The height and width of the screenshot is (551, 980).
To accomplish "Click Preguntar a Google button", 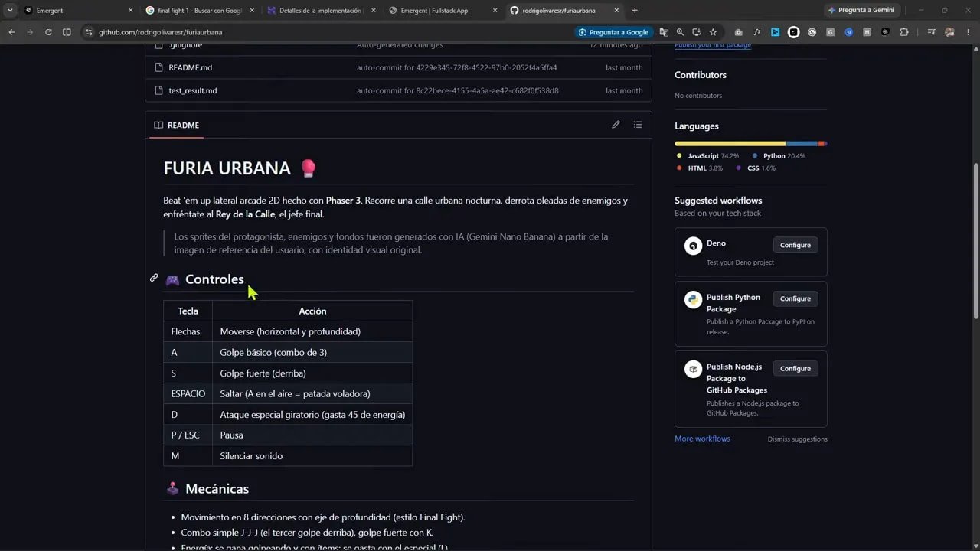I will point(613,32).
